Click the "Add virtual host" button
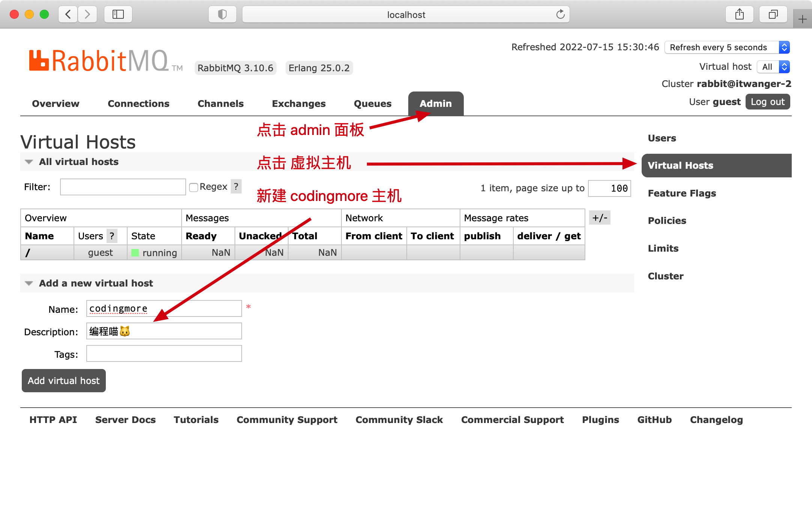812x513 pixels. [63, 381]
